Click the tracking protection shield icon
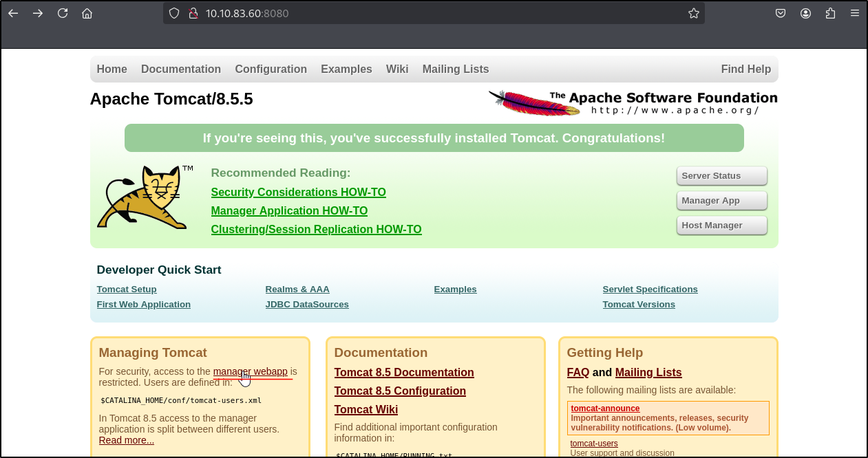 coord(174,13)
